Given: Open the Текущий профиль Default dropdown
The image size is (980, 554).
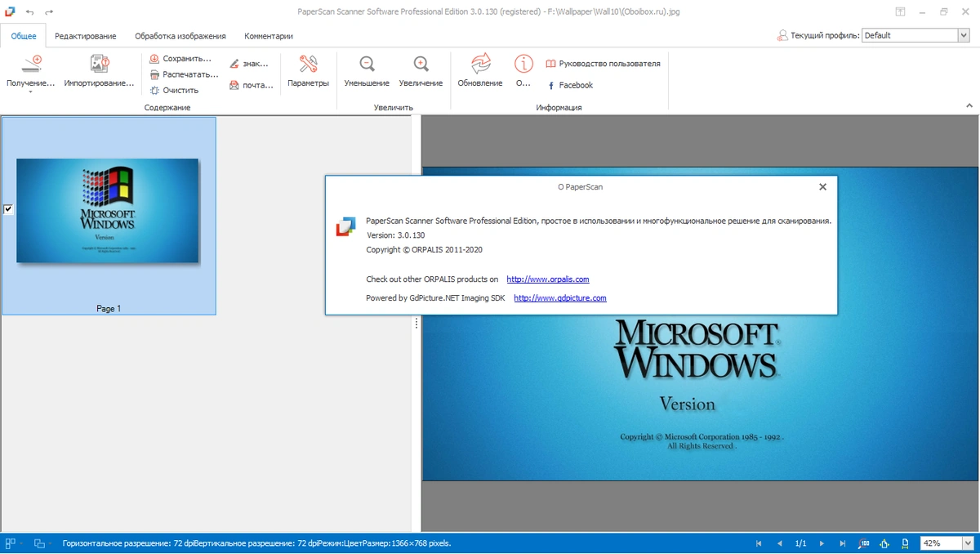Looking at the screenshot, I should pyautogui.click(x=964, y=35).
